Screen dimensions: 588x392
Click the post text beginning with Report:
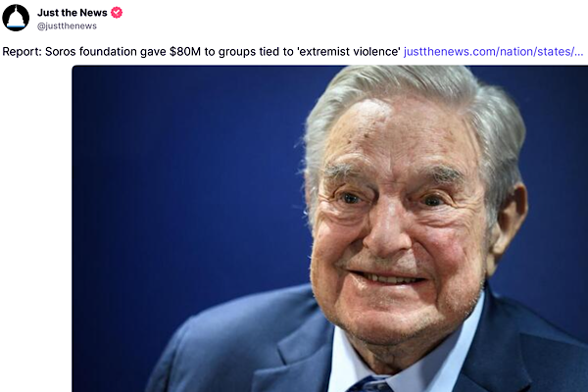click(201, 51)
